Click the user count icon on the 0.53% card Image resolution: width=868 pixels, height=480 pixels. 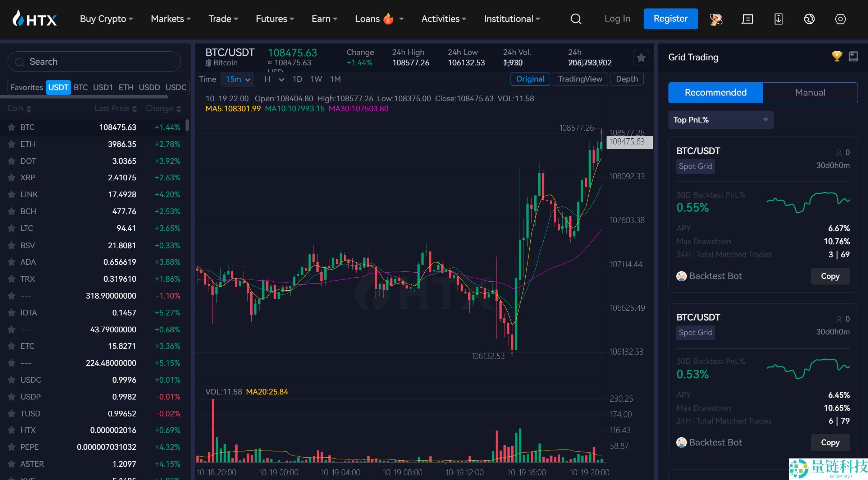click(839, 319)
